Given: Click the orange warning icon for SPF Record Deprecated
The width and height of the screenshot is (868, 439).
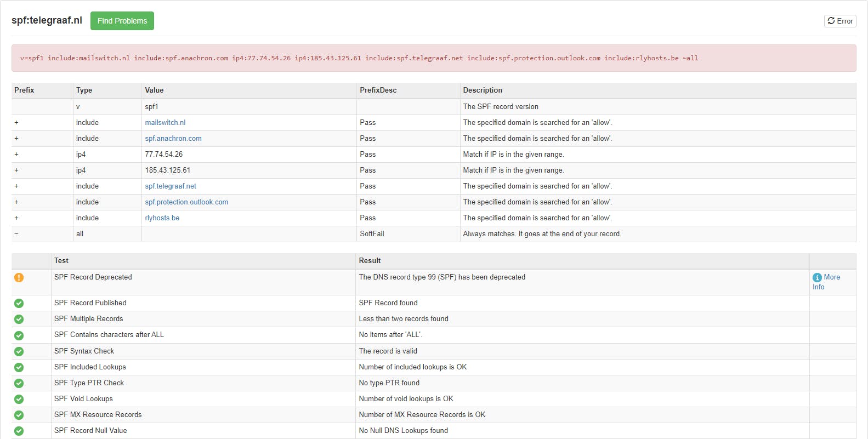Looking at the screenshot, I should [19, 277].
